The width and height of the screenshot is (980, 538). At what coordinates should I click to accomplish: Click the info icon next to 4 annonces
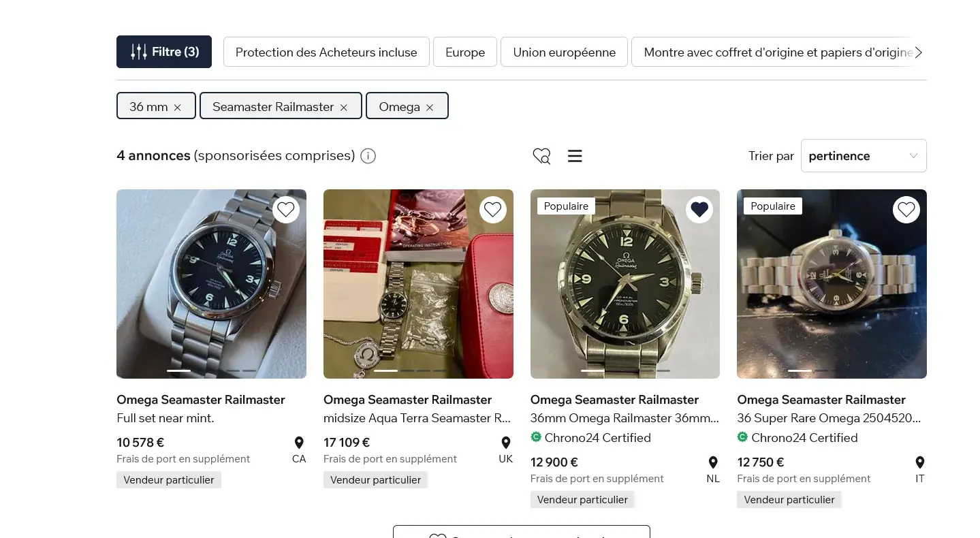click(x=368, y=156)
